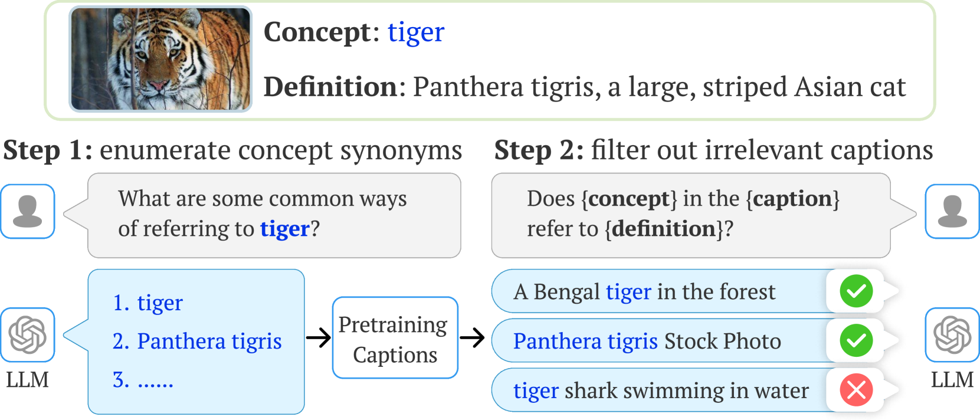980x420 pixels.
Task: Click the arrow pointing into Pretraining Captions
Action: (319, 338)
